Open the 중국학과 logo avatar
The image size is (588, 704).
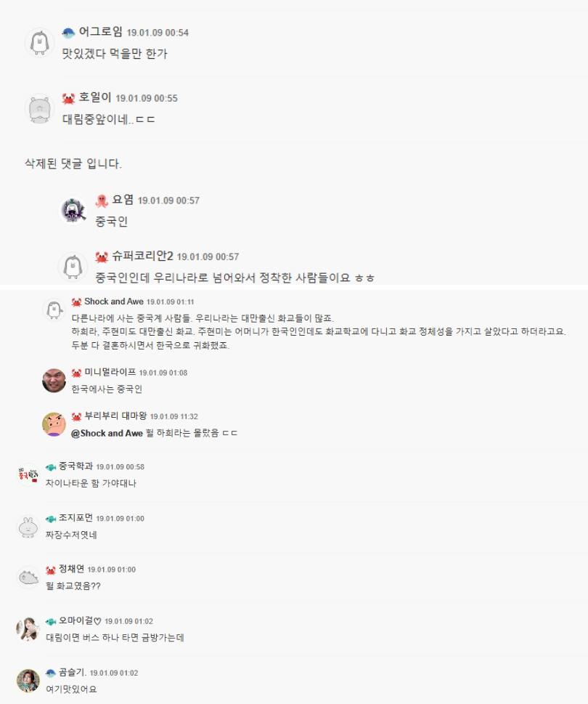(x=28, y=474)
